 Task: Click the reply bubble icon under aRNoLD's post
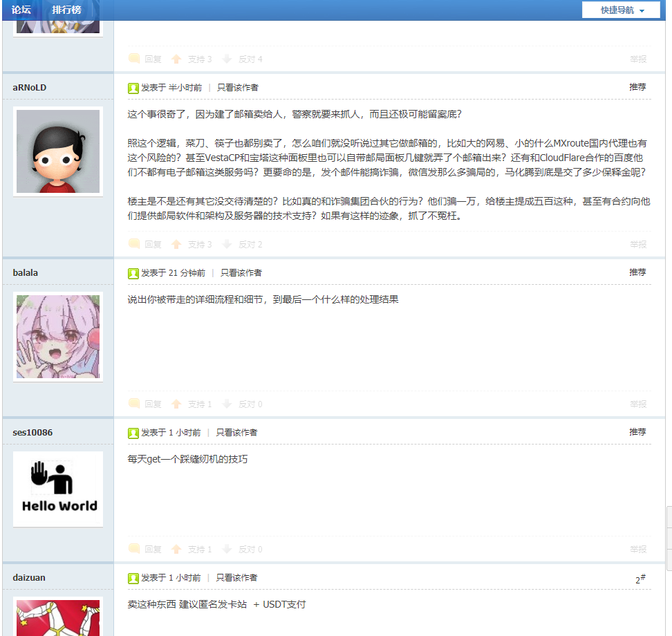(134, 244)
